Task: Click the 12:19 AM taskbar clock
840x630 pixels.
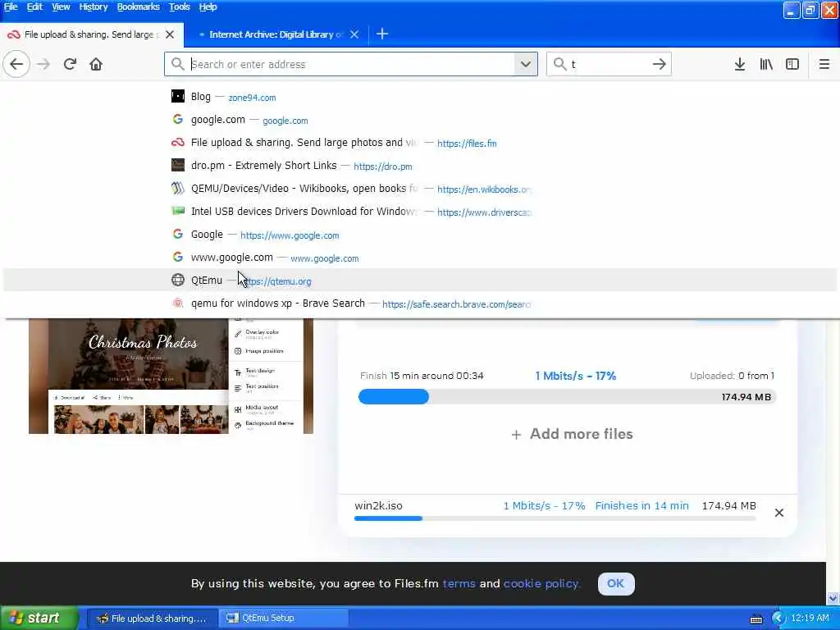Action: click(x=810, y=619)
